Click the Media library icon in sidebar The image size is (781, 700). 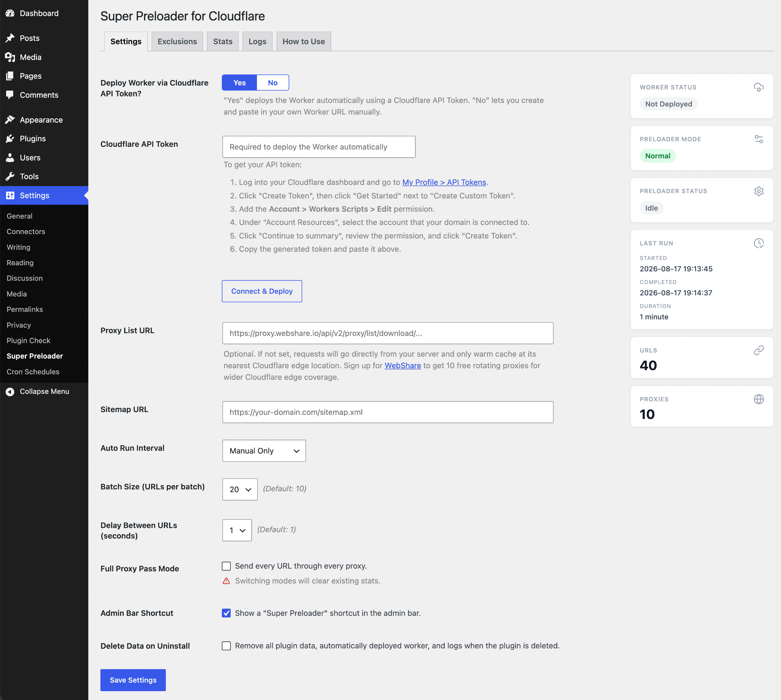coord(10,57)
